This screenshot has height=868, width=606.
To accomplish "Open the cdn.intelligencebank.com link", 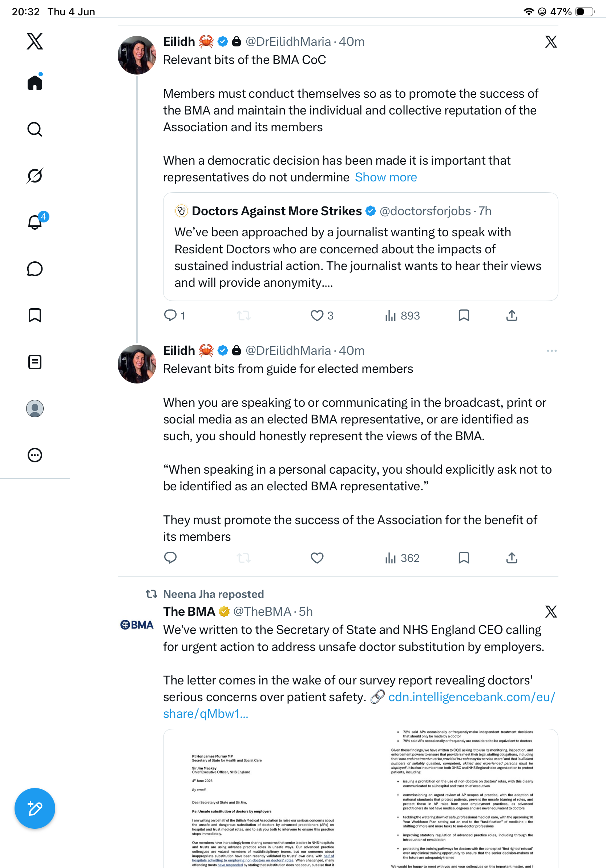I will (x=359, y=706).
